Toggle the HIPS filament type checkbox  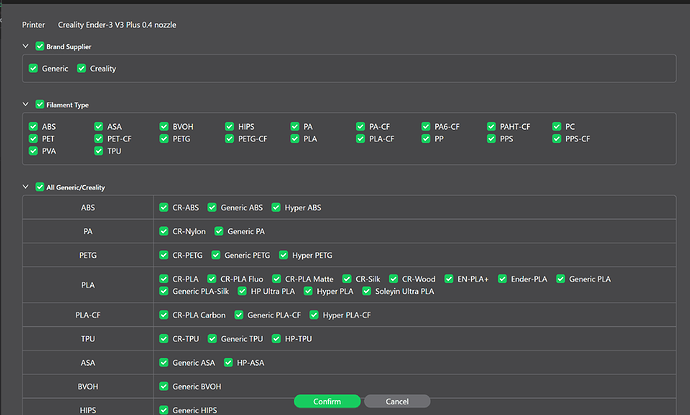pyautogui.click(x=229, y=127)
